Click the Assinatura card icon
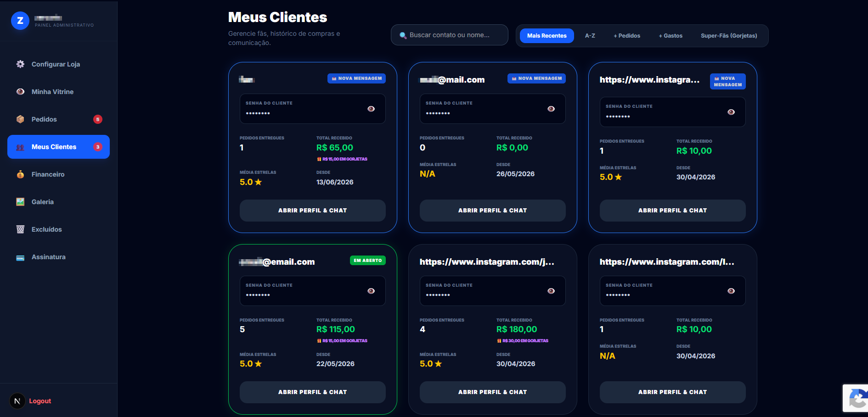Screen dimensions: 868x417 click(20, 257)
